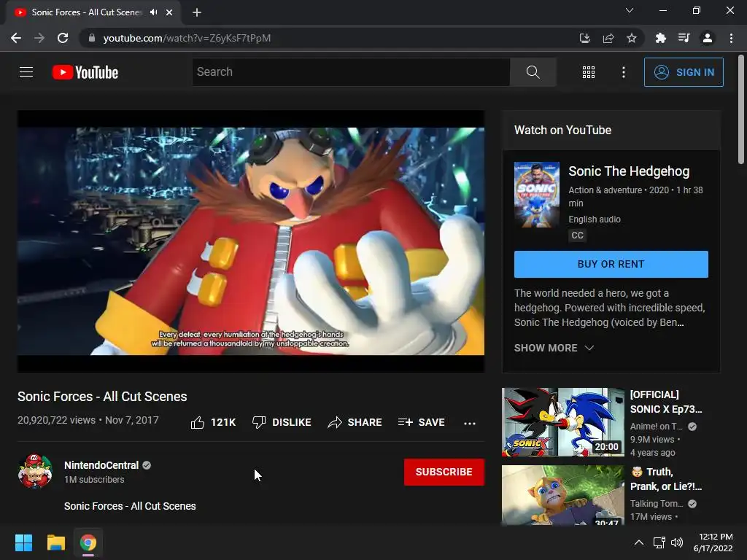Viewport: 747px width, 560px height.
Task: Click the magnifier search button
Action: [x=533, y=72]
